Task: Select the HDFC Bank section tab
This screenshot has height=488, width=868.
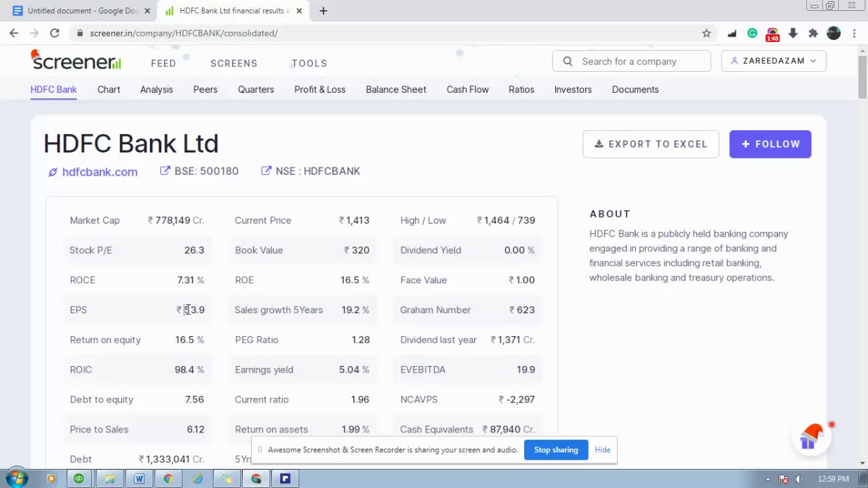Action: [x=54, y=89]
